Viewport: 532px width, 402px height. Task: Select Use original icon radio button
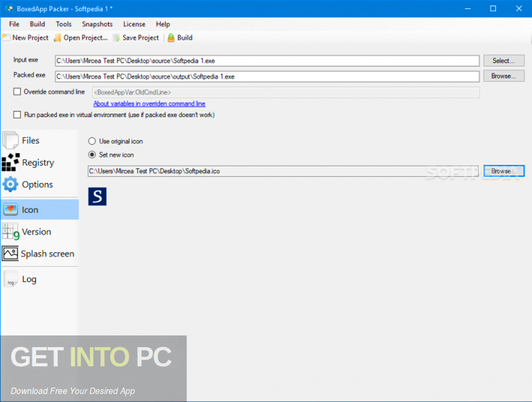[92, 141]
